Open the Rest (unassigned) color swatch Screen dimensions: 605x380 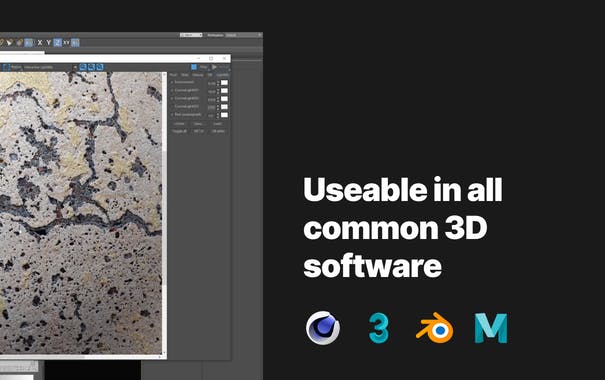[x=224, y=115]
